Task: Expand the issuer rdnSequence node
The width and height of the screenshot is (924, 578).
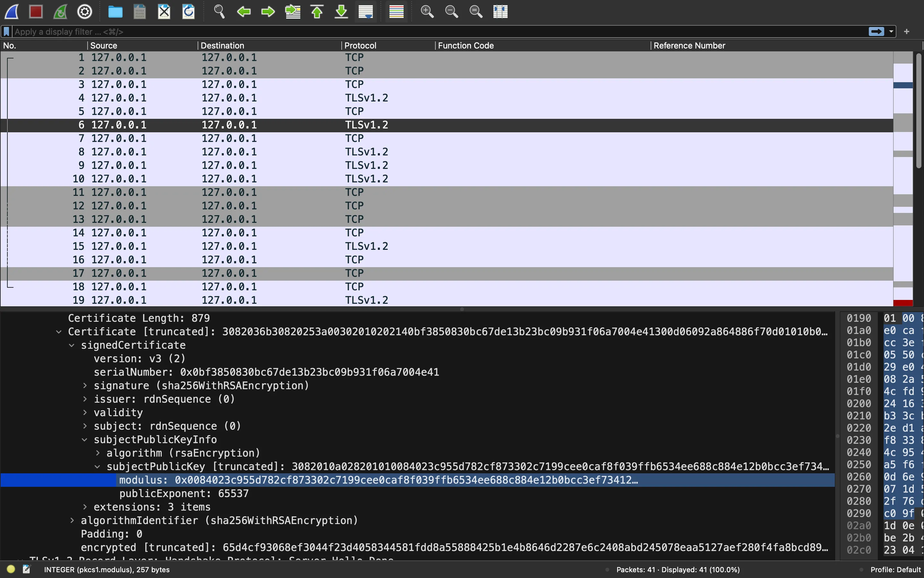Action: tap(85, 399)
